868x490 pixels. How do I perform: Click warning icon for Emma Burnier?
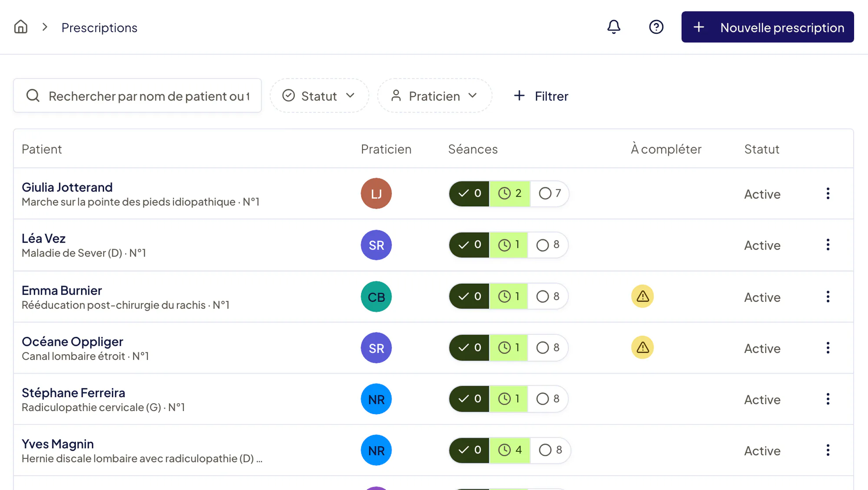click(642, 296)
